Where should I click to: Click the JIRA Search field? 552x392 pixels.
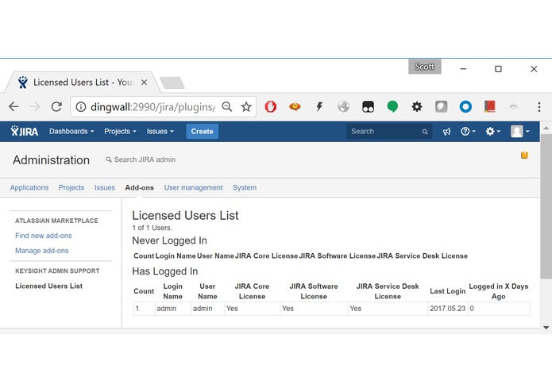click(389, 132)
